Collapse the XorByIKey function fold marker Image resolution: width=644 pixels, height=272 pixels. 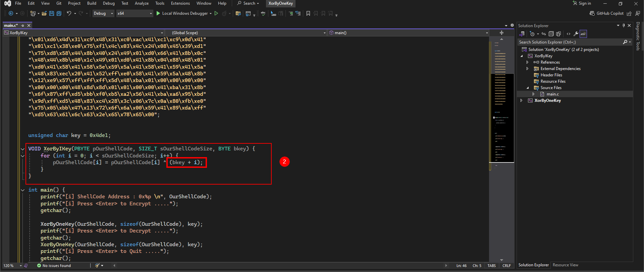click(x=22, y=149)
